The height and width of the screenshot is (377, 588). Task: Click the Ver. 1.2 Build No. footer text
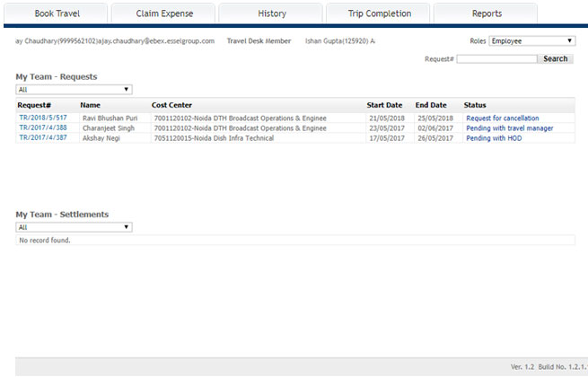(x=549, y=367)
